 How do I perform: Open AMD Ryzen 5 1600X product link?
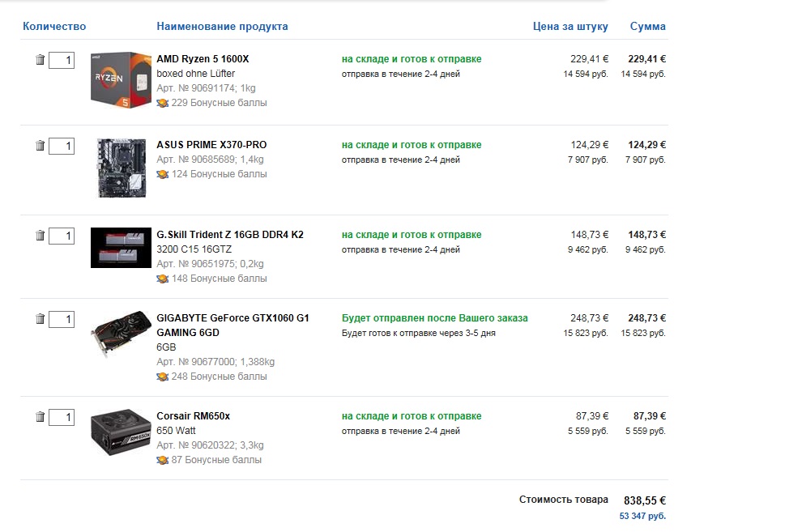[x=203, y=59]
